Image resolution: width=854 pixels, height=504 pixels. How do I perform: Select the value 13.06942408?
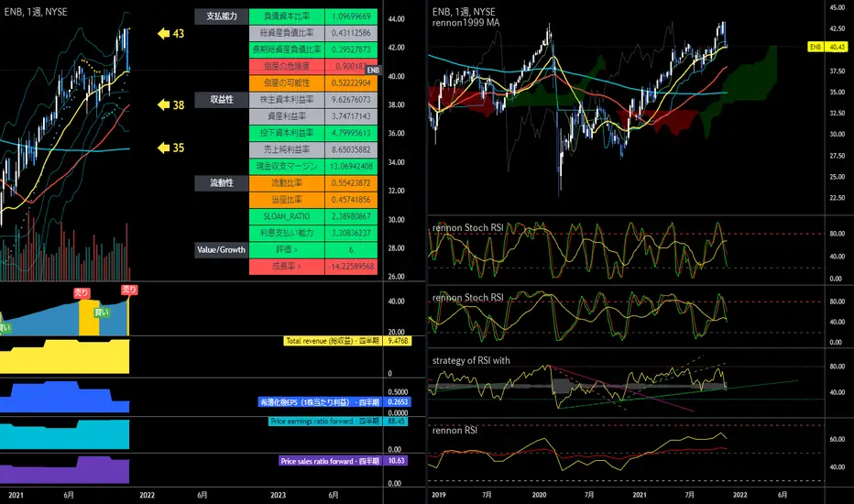pyautogui.click(x=351, y=166)
